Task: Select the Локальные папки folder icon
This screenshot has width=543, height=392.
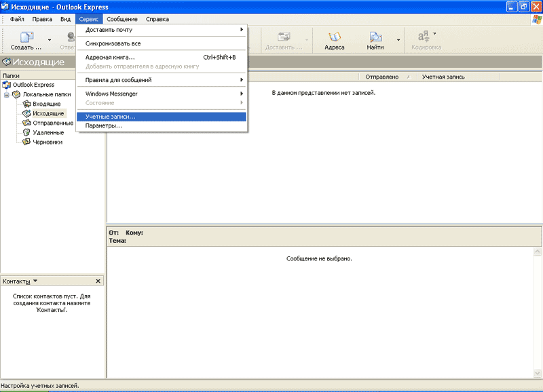Action: pos(16,94)
